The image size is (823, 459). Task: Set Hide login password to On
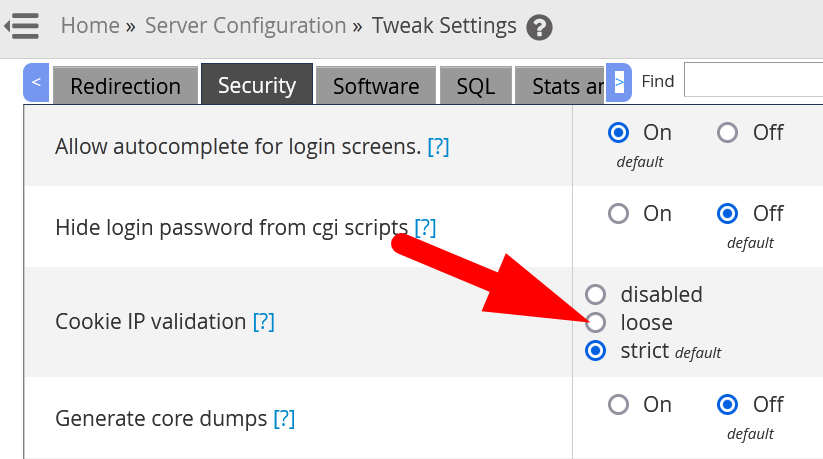pyautogui.click(x=619, y=213)
